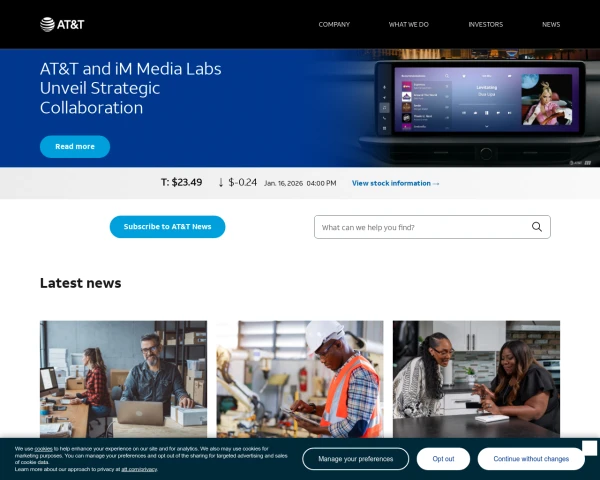
Task: Follow the cookies link in the banner
Action: [x=44, y=449]
